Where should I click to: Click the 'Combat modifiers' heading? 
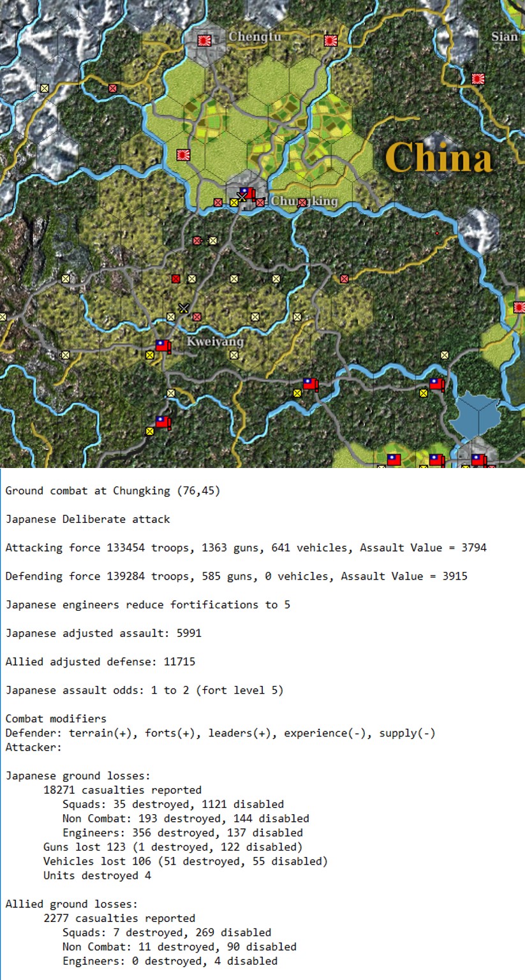tap(56, 719)
